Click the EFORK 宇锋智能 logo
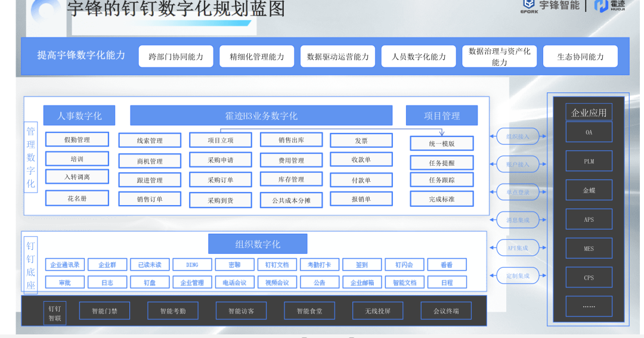This screenshot has width=644, height=338. (550, 6)
